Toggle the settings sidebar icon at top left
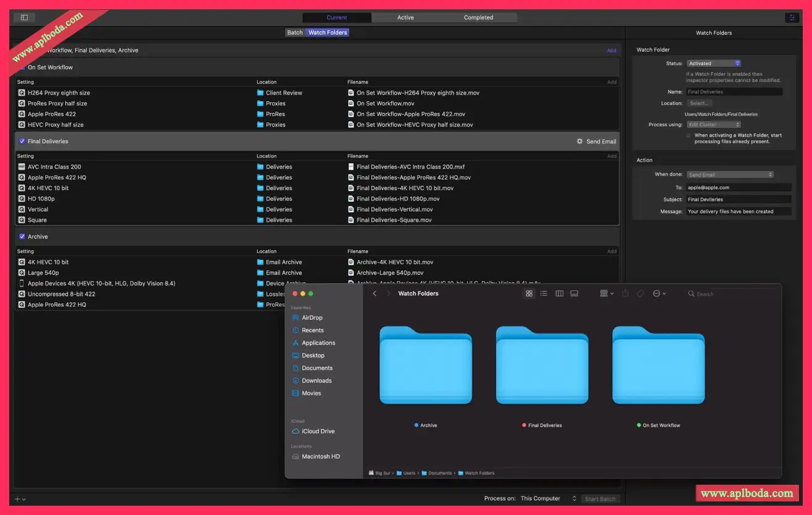The image size is (812, 515). coord(24,18)
